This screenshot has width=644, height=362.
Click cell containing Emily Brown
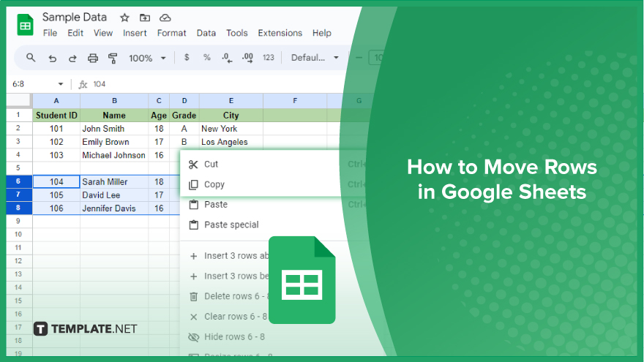point(114,142)
